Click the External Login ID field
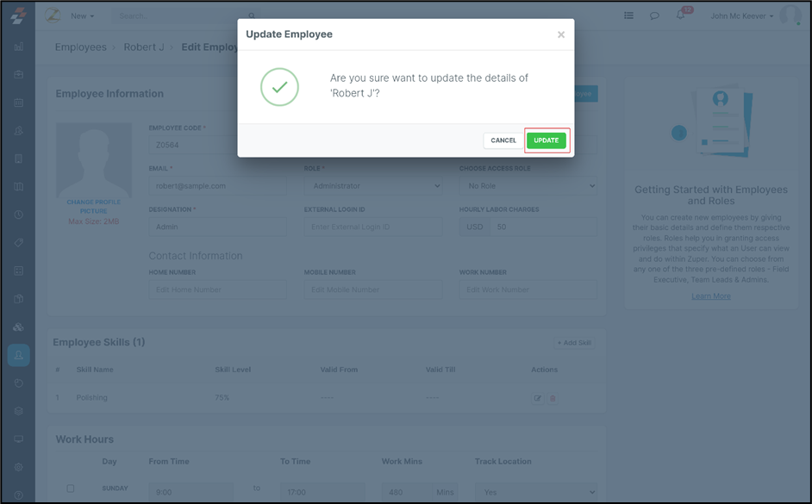The height and width of the screenshot is (504, 812). (373, 227)
